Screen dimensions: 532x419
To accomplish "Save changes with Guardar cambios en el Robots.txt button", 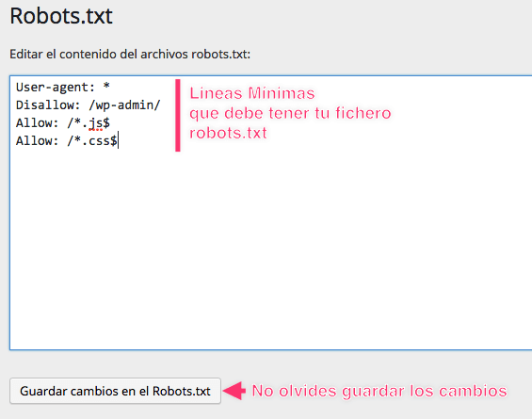I will pyautogui.click(x=116, y=391).
